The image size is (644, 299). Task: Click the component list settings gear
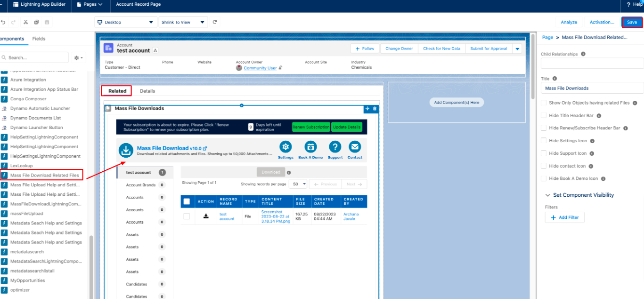pyautogui.click(x=78, y=58)
